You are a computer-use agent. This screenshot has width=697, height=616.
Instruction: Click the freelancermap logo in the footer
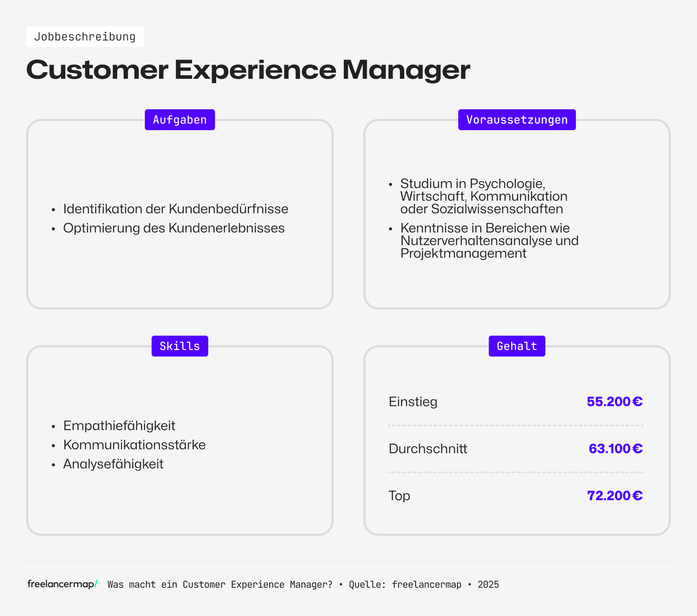pyautogui.click(x=62, y=584)
